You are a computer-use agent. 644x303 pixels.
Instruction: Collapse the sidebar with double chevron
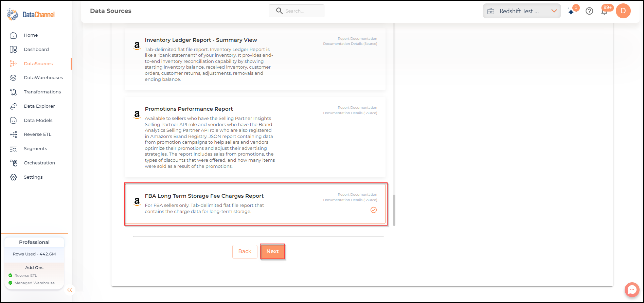[x=70, y=290]
